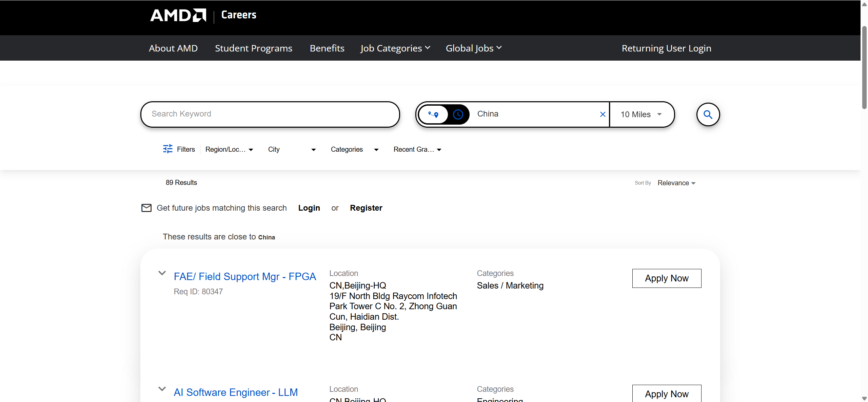Screen dimensions: 868x402
Task: Click the Filters sliders icon
Action: click(x=167, y=149)
